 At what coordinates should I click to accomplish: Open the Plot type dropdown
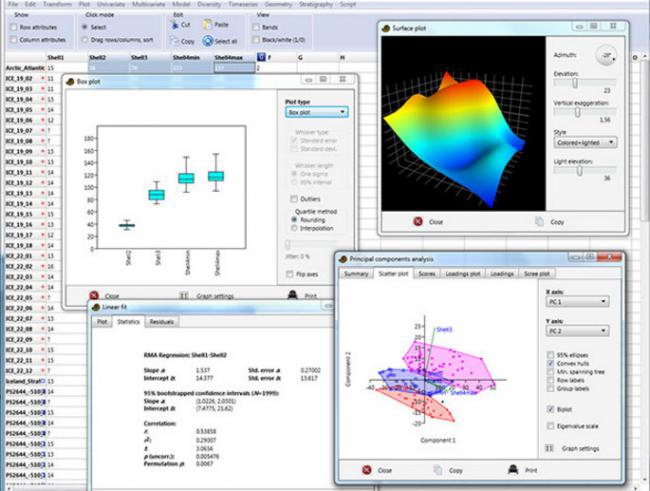point(317,112)
